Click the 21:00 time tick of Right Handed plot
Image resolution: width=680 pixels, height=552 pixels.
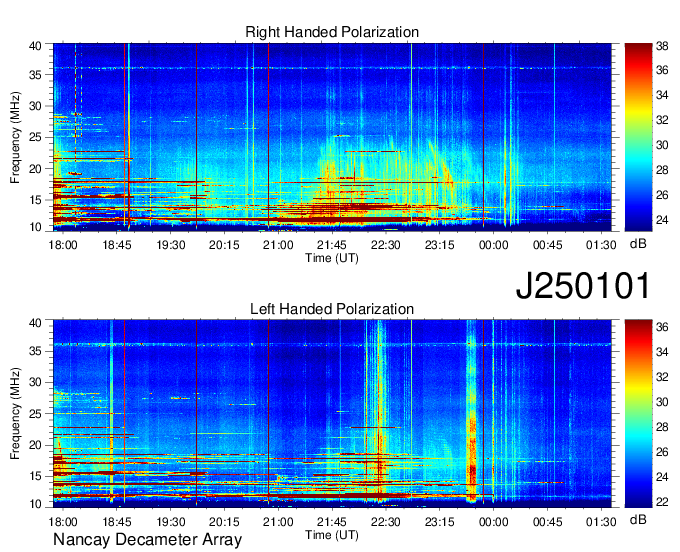tap(278, 245)
